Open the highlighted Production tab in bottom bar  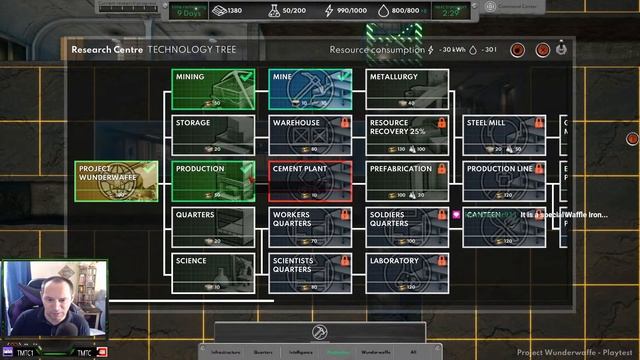point(338,352)
